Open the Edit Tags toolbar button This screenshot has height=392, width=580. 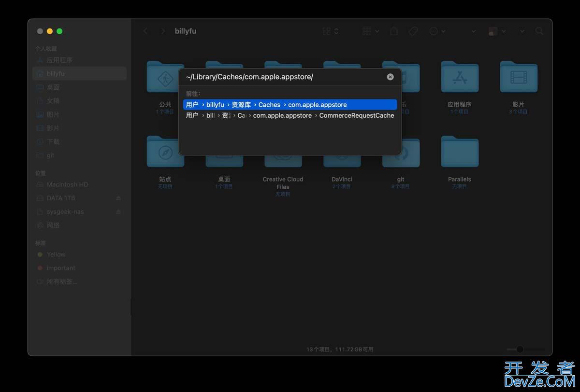(x=413, y=31)
